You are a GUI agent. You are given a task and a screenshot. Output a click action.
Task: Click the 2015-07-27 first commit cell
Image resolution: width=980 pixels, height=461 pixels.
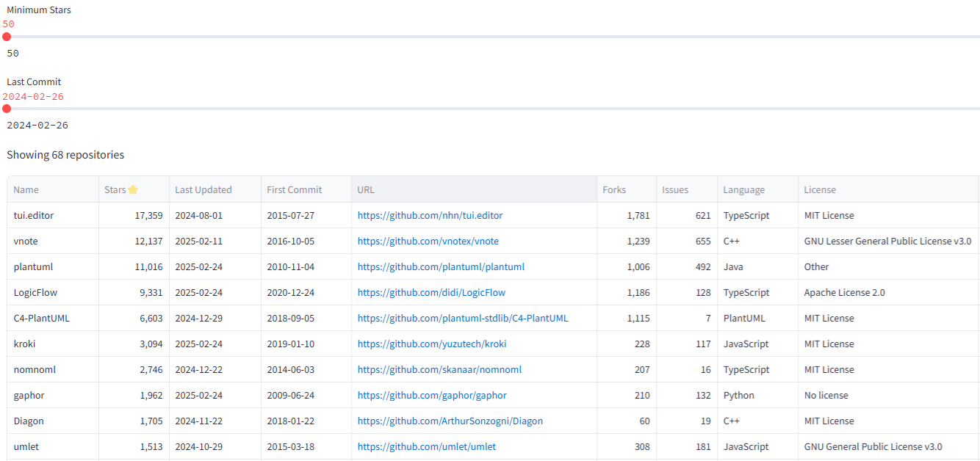click(x=306, y=216)
